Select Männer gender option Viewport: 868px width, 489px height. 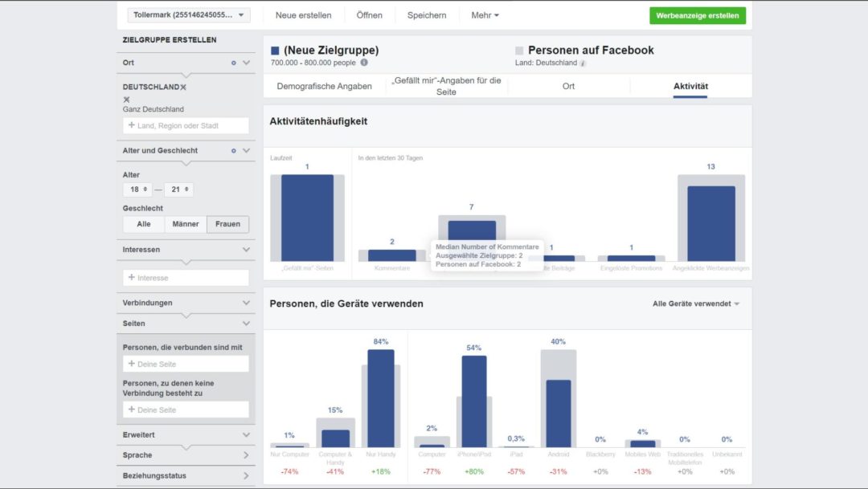tap(186, 224)
